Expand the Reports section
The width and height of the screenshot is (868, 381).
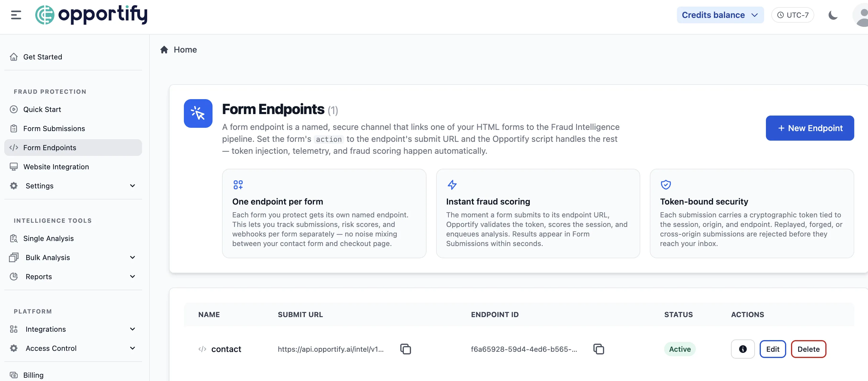click(x=73, y=276)
